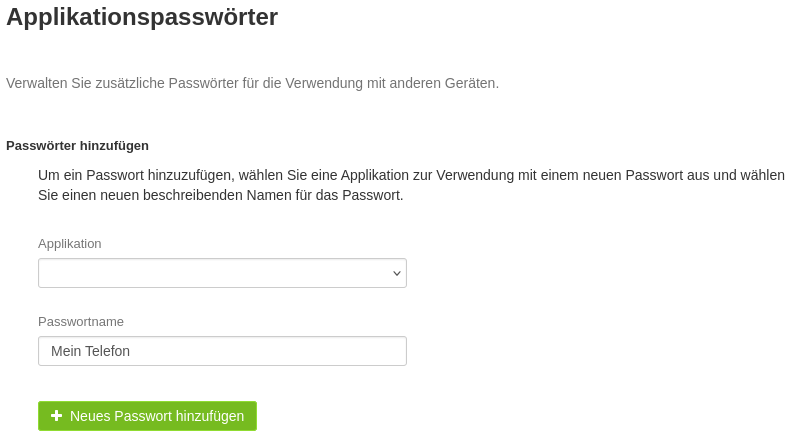791x432 pixels.
Task: Click the line starting Sie einen neuen beschreibenden
Action: [220, 195]
